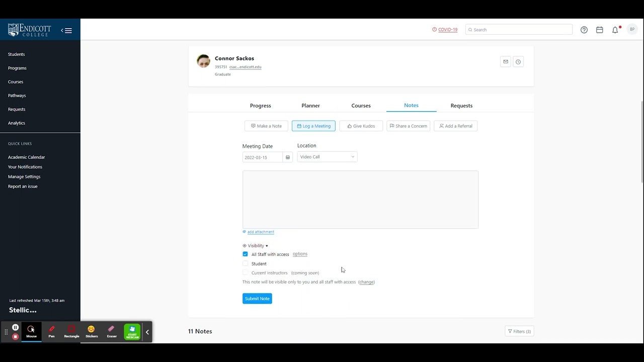Expand the Visibility dropdown arrow
The width and height of the screenshot is (644, 362).
click(267, 246)
